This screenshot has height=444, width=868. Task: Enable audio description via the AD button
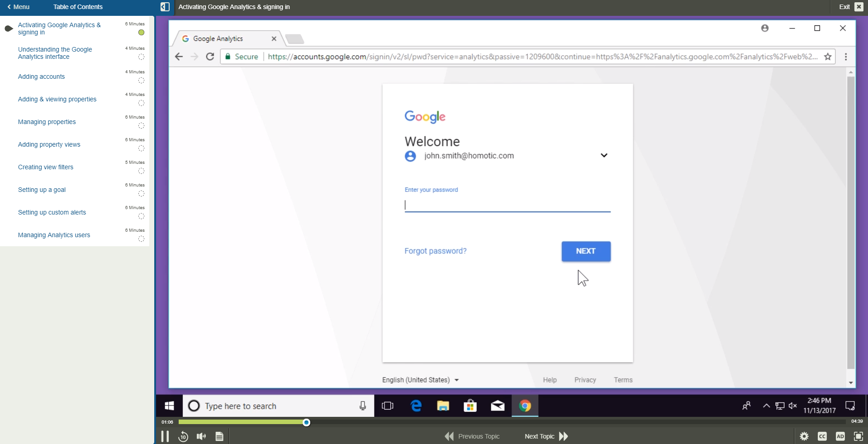pos(840,436)
